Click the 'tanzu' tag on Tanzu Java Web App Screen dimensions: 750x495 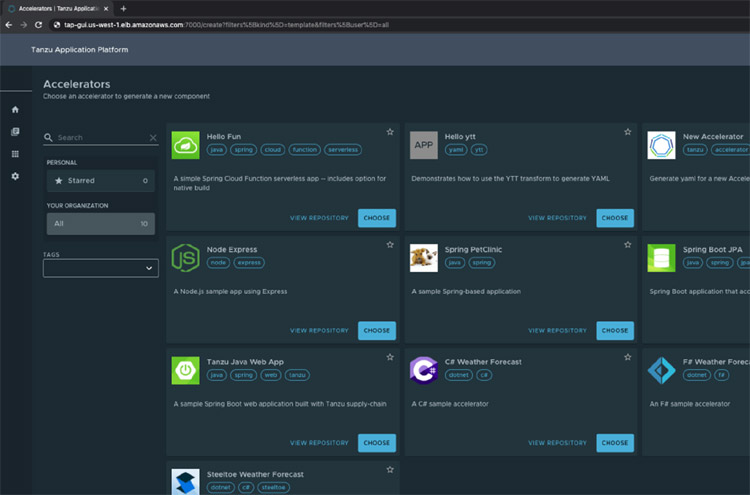tap(297, 375)
